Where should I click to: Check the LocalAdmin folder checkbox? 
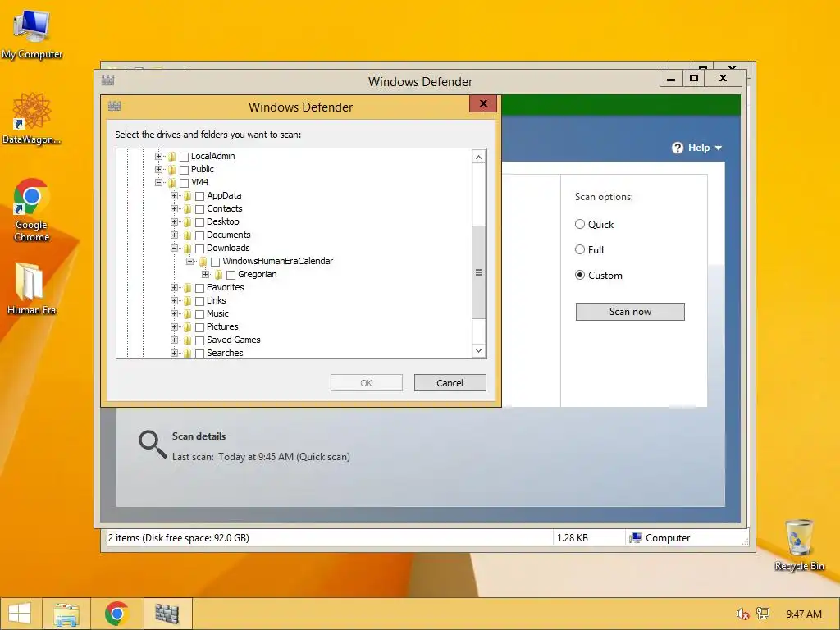point(185,157)
